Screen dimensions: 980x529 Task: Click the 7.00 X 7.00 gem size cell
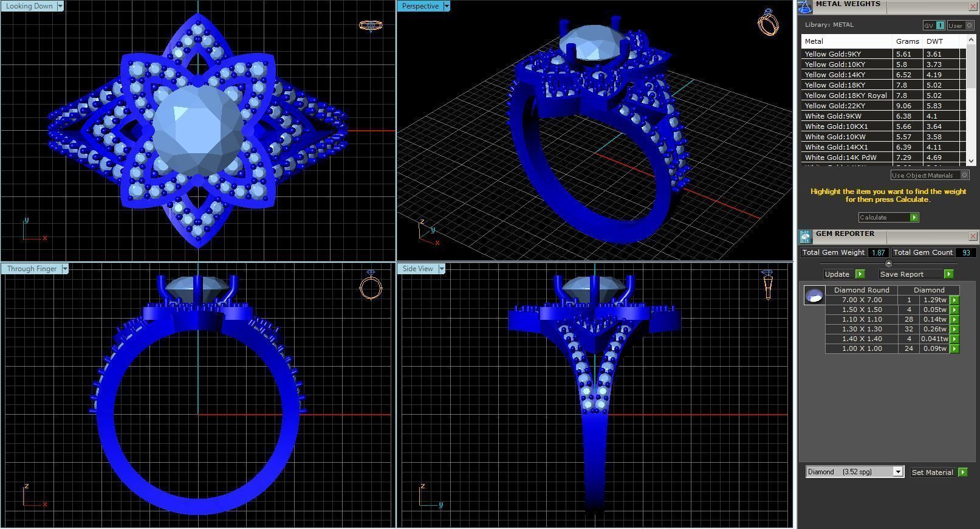862,300
